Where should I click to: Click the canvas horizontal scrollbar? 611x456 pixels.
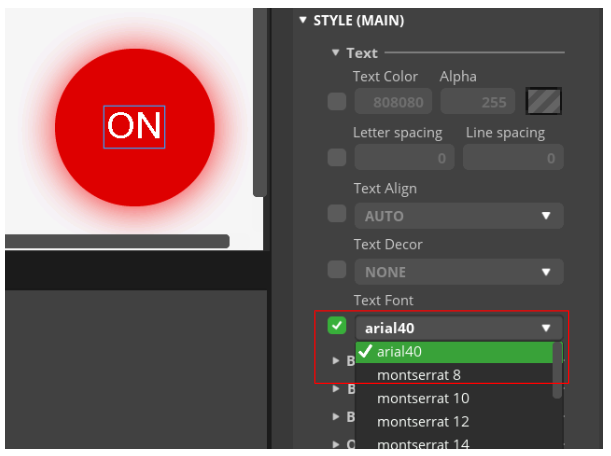(117, 241)
